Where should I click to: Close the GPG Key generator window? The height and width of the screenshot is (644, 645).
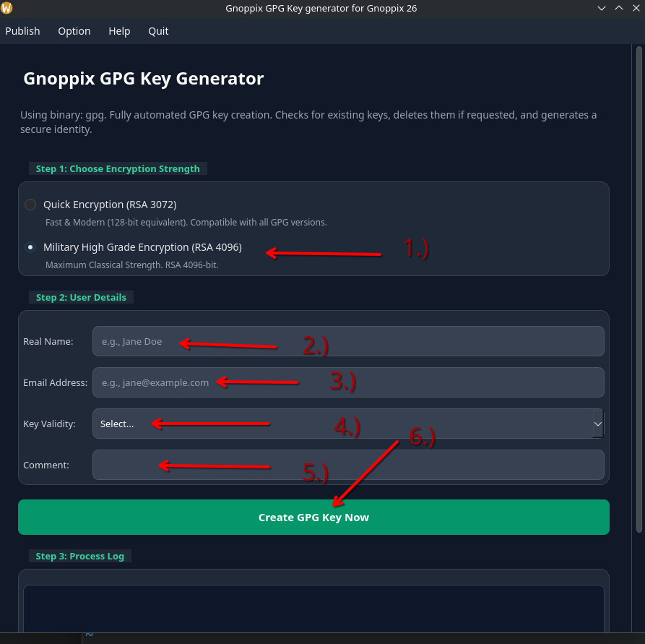635,9
